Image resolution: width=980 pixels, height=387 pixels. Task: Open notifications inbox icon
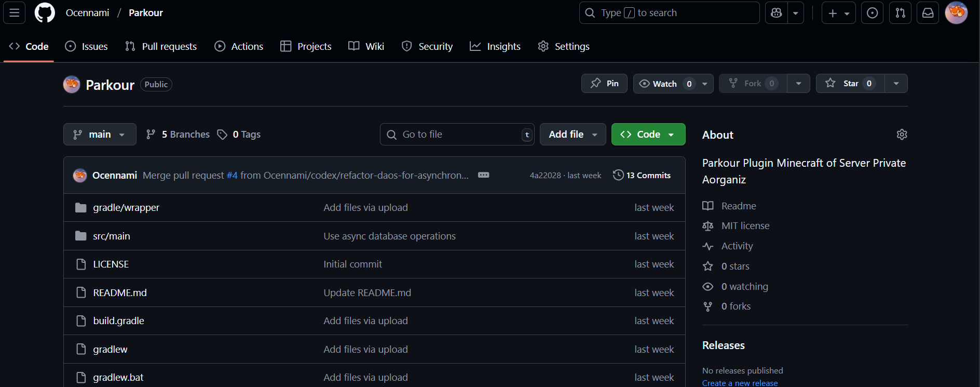tap(928, 13)
